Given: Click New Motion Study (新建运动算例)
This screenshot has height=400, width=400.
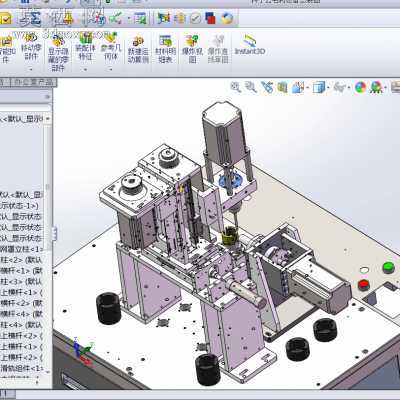Looking at the screenshot, I should (x=138, y=50).
